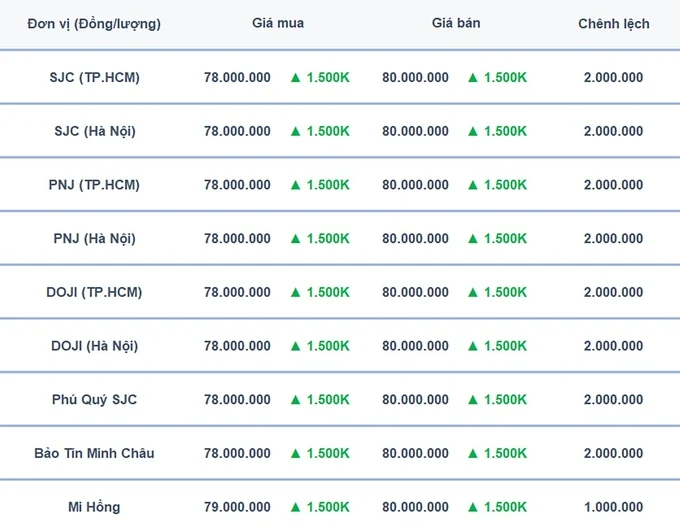Click PNJ (Hà Nội) sell price 80.000.000
This screenshot has height=528, width=680.
tap(415, 239)
